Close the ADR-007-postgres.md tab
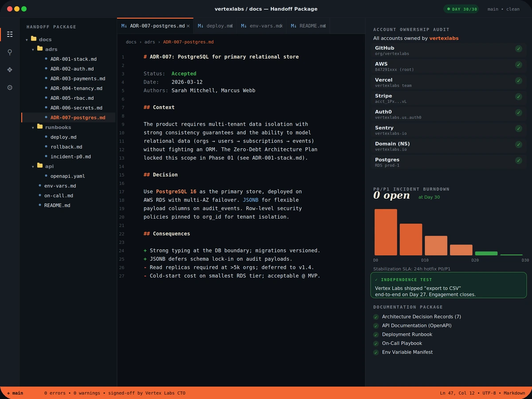 coord(188,26)
